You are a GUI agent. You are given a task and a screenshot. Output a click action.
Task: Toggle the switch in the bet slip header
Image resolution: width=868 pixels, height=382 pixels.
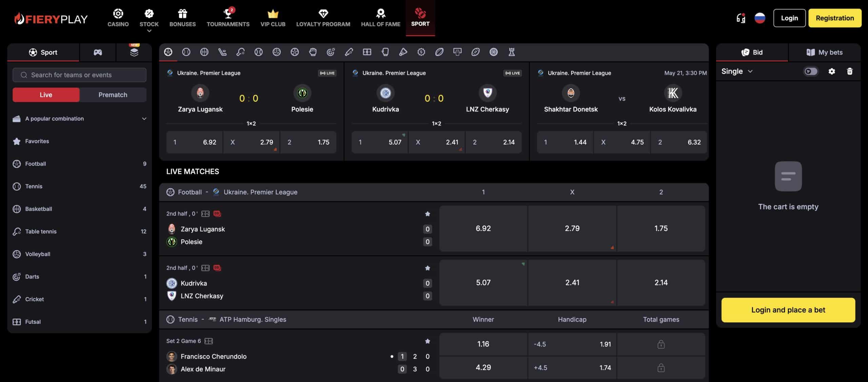(x=811, y=71)
